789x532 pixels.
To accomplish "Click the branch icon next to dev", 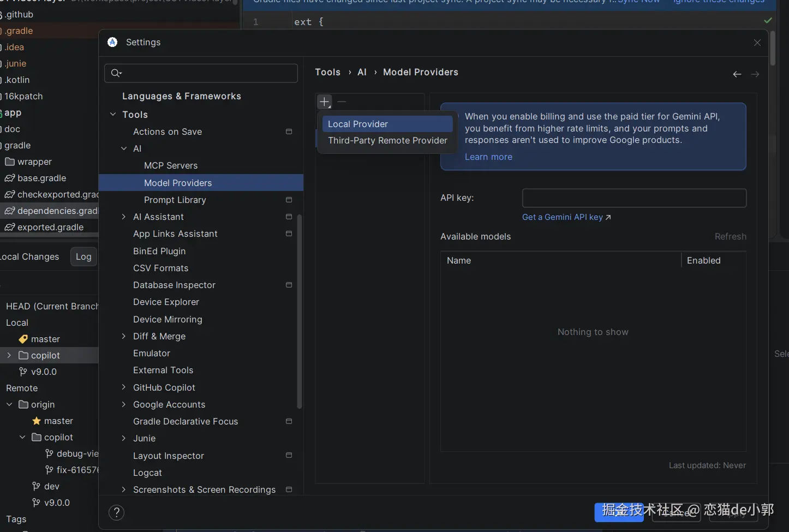I will (36, 486).
